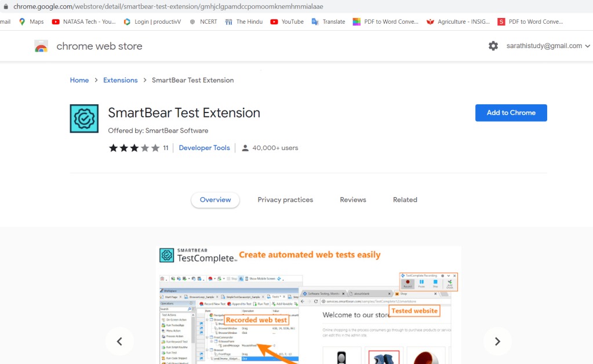This screenshot has height=364, width=593.
Task: Open the NCERT bookmark
Action: (203, 21)
